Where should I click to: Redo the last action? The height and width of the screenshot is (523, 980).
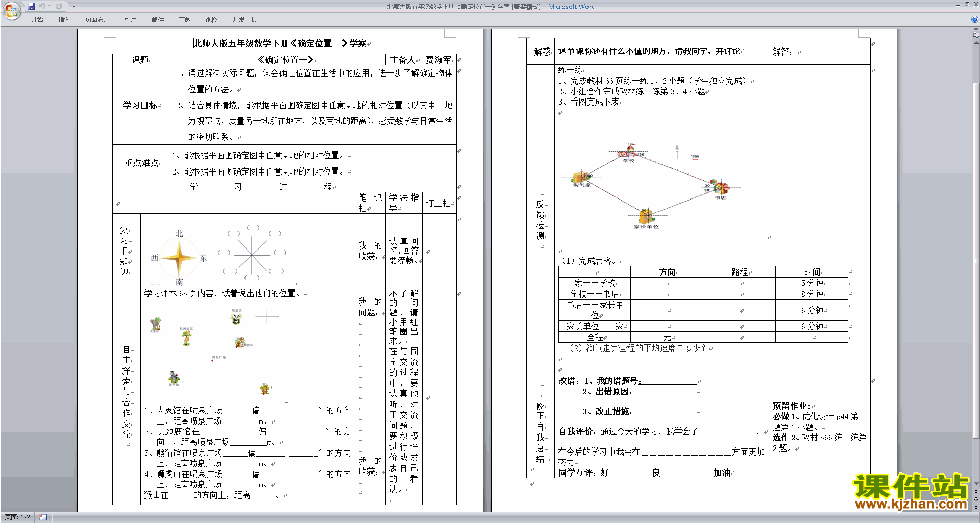pyautogui.click(x=59, y=6)
